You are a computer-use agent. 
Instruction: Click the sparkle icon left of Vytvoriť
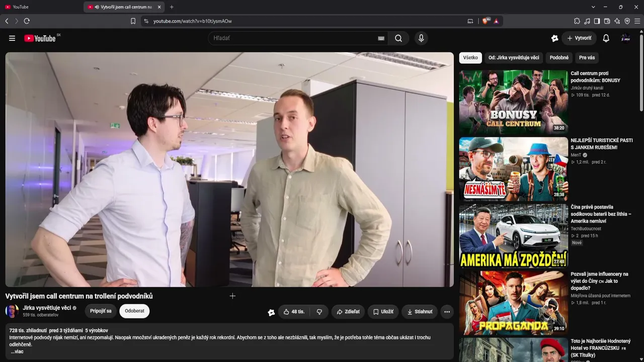click(x=554, y=38)
